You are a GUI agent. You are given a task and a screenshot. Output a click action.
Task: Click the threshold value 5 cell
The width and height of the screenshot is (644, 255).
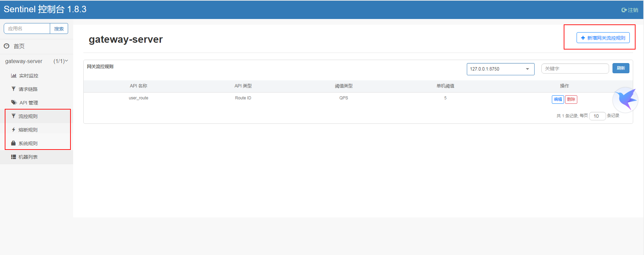[x=445, y=98]
